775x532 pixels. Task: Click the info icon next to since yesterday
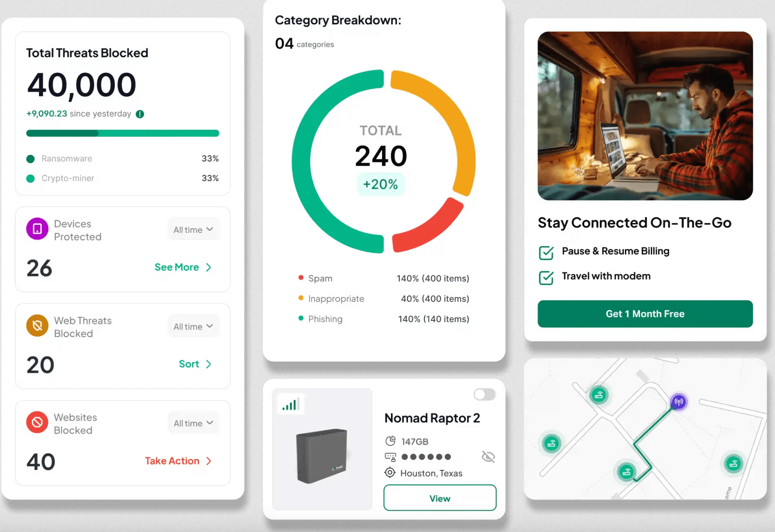[140, 114]
